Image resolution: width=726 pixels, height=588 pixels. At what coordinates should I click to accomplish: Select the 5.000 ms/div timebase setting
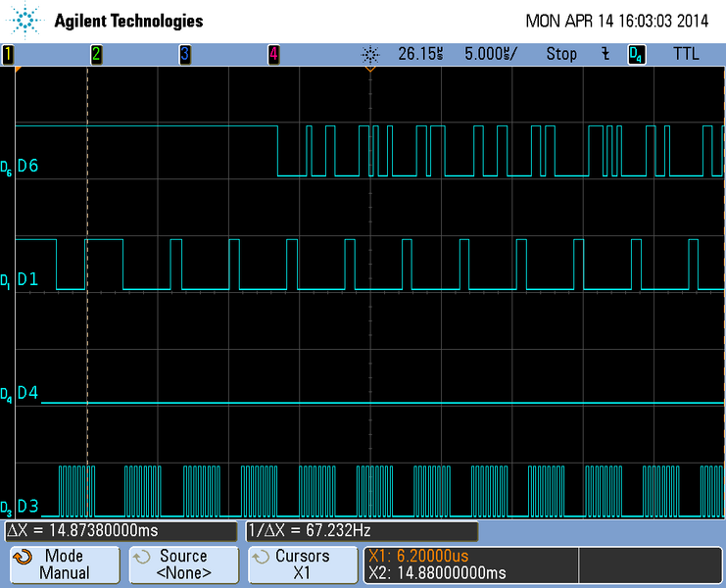click(494, 54)
